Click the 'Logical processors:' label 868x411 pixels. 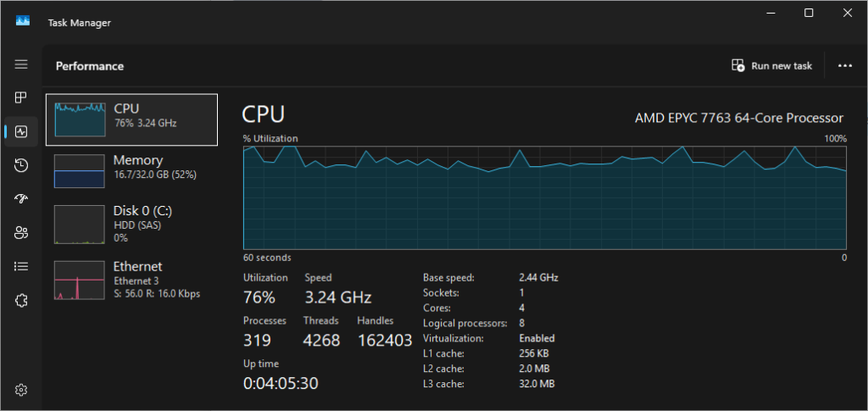[x=465, y=323]
